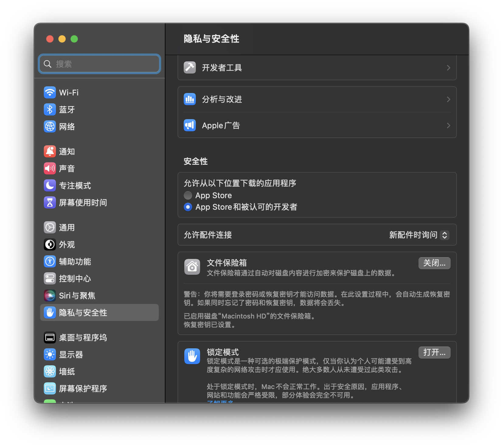503x448 pixels.
Task: Open 辅助功能 accessibility settings
Action: click(x=75, y=261)
